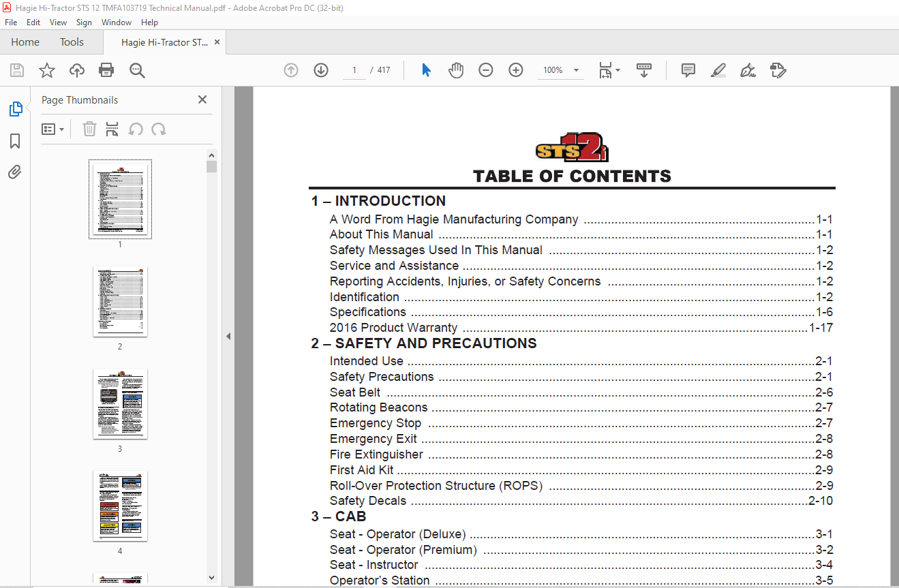Select the Highlight text pen tool

[x=718, y=70]
